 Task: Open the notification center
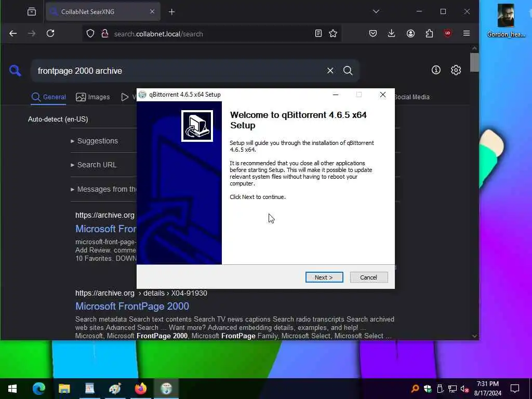515,389
